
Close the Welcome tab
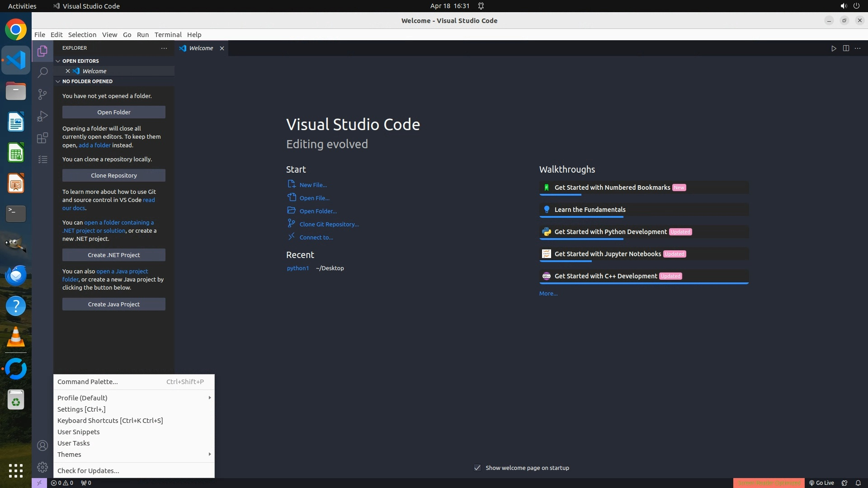(222, 48)
